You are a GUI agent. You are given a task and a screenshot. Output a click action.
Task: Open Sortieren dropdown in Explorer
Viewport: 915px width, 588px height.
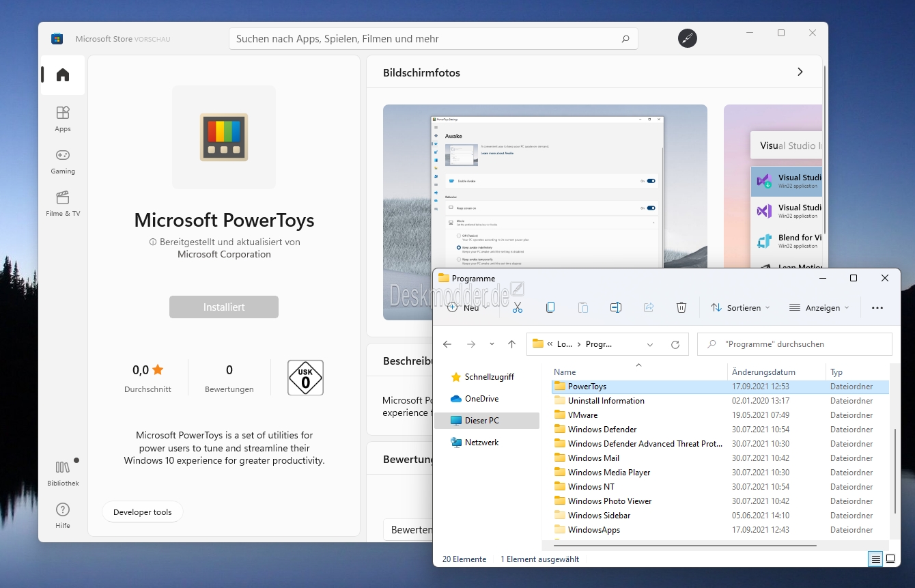click(740, 308)
